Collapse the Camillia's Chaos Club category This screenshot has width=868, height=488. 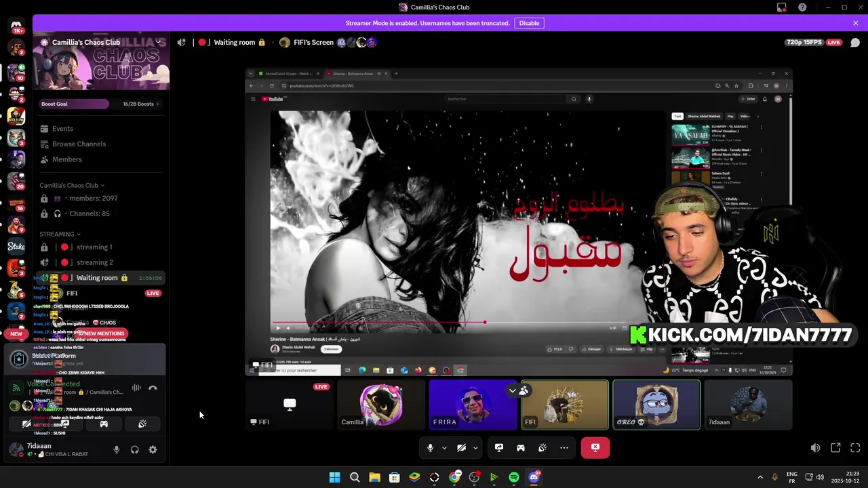pos(72,185)
